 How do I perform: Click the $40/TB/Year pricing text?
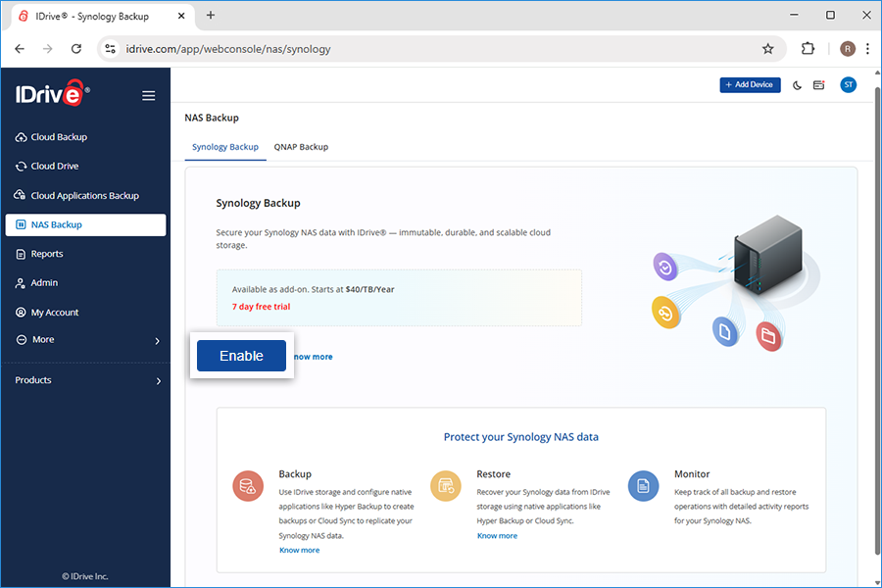point(369,289)
